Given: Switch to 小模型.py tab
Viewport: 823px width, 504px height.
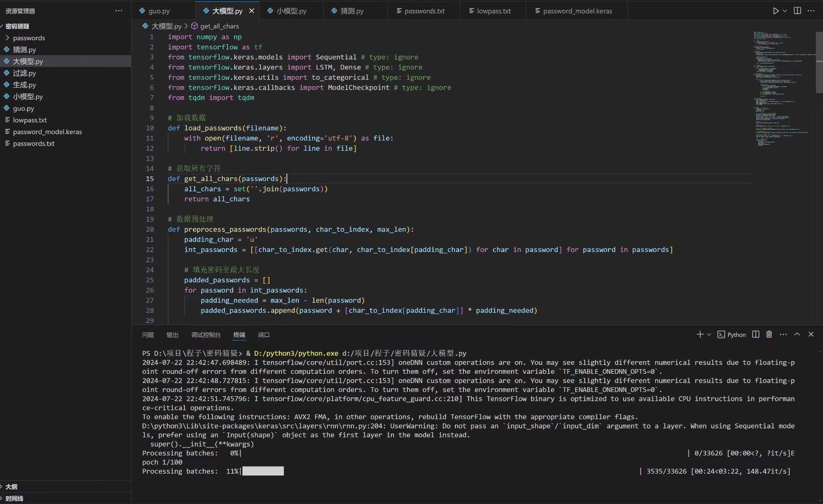Looking at the screenshot, I should click(291, 11).
